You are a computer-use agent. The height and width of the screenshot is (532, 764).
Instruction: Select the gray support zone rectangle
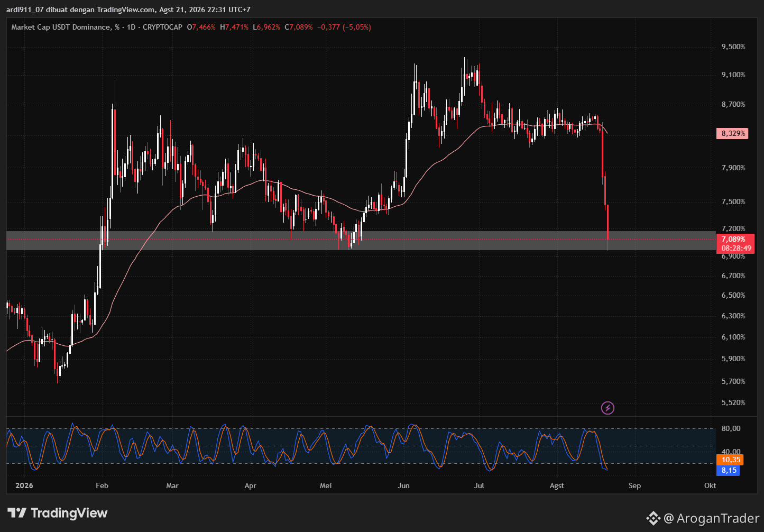[x=360, y=240]
